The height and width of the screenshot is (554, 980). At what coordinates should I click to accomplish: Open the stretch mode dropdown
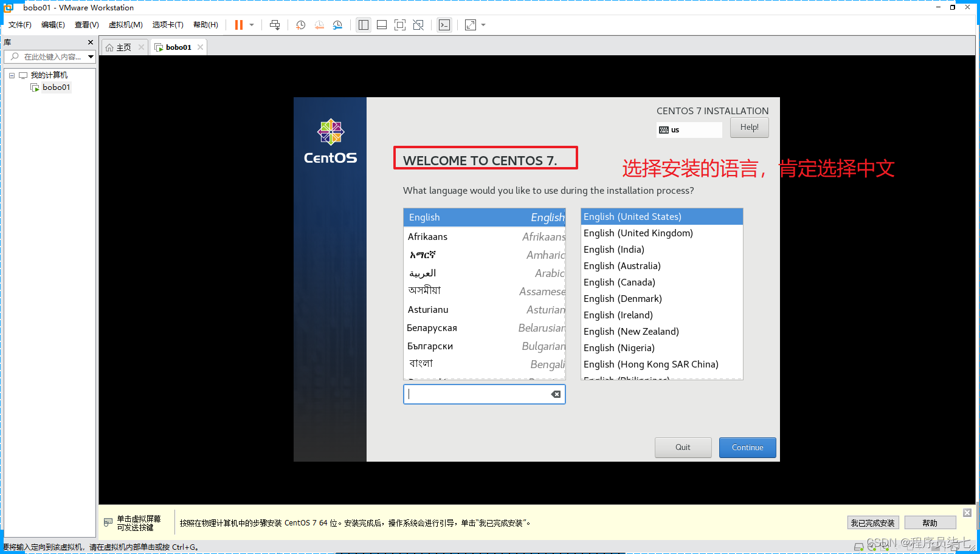point(482,25)
